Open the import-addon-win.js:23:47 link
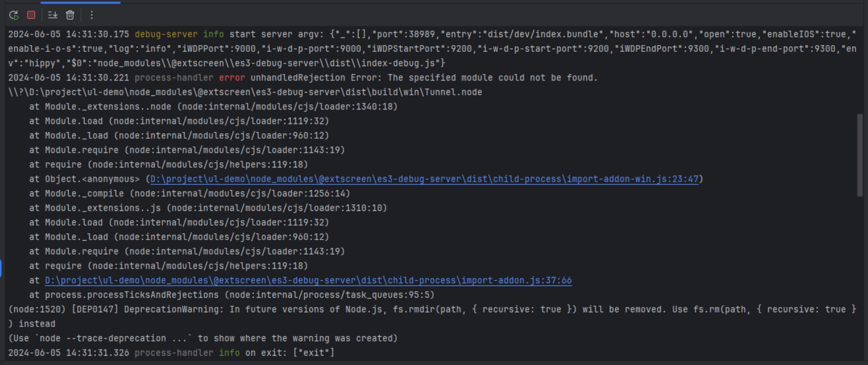Image resolution: width=868 pixels, height=365 pixels. point(424,179)
